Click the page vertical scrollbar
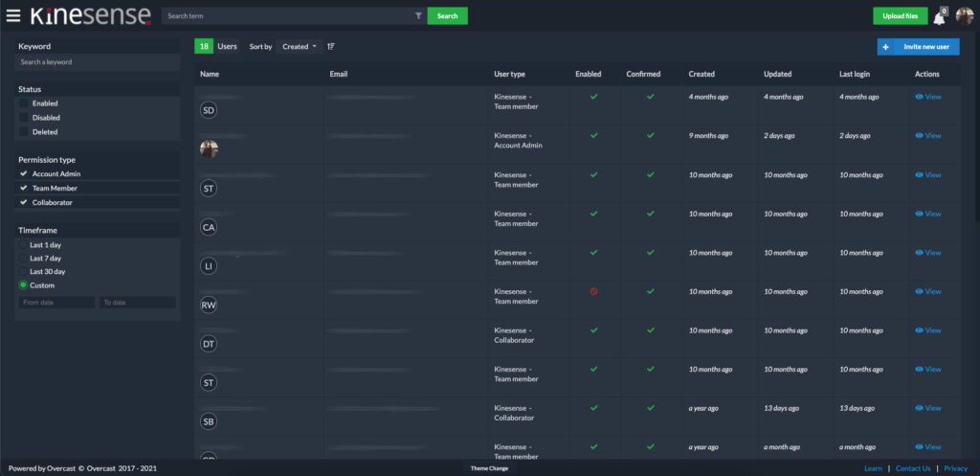980x476 pixels. [x=977, y=125]
